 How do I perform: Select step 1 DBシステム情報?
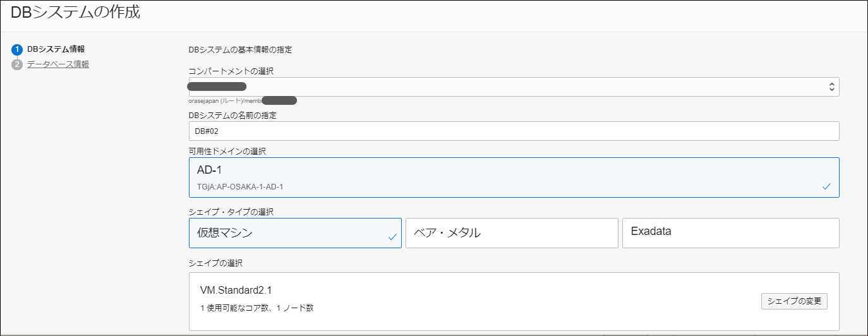pyautogui.click(x=56, y=49)
